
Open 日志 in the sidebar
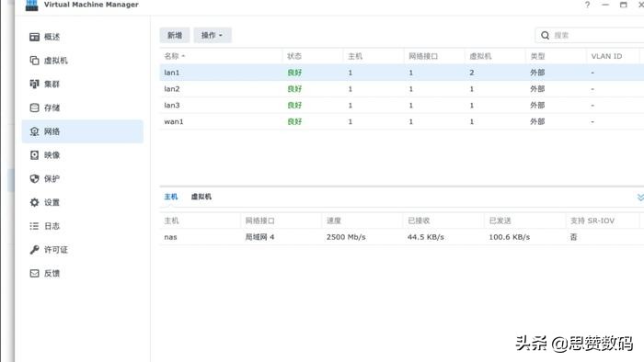[83, 226]
